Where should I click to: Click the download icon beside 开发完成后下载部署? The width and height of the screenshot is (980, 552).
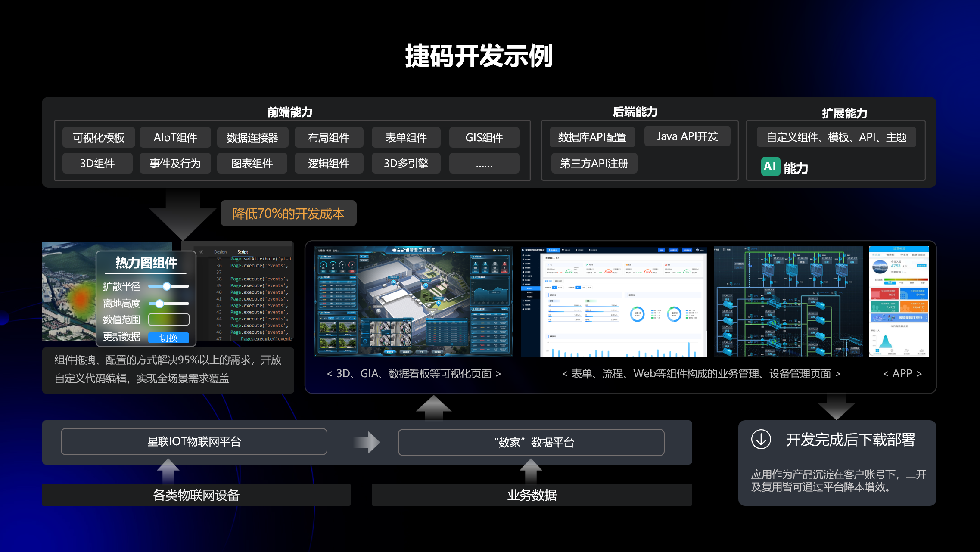[x=762, y=440]
